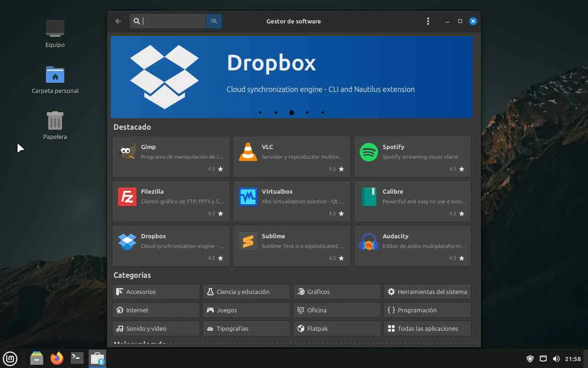
Task: Click the Filezilla 'Cliente gráfico de FTP' description
Action: (x=182, y=201)
